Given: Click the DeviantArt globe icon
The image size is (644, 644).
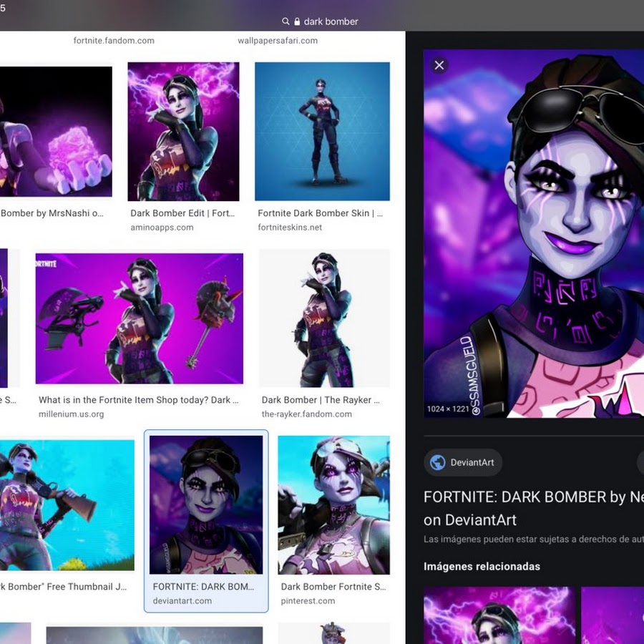Looking at the screenshot, I should 437,462.
